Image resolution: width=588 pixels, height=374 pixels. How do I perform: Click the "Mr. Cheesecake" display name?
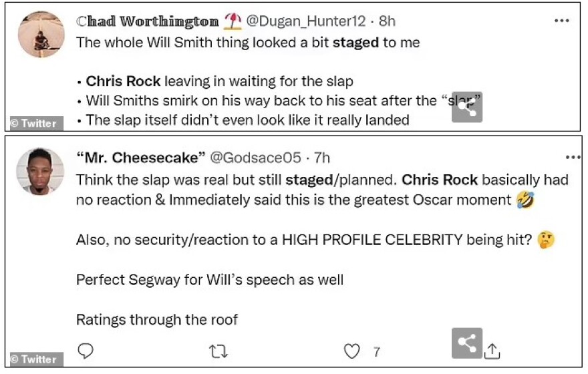(140, 158)
